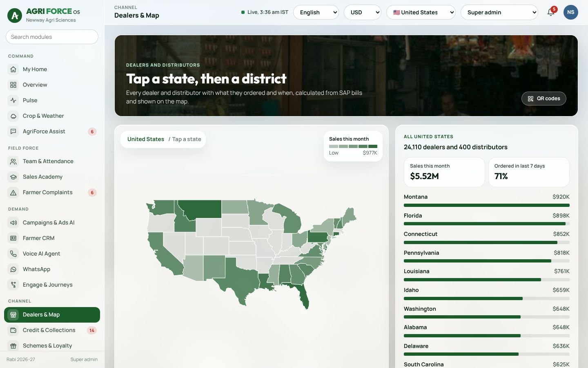The width and height of the screenshot is (588, 368).
Task: Click Idaho $659K value
Action: (x=561, y=290)
